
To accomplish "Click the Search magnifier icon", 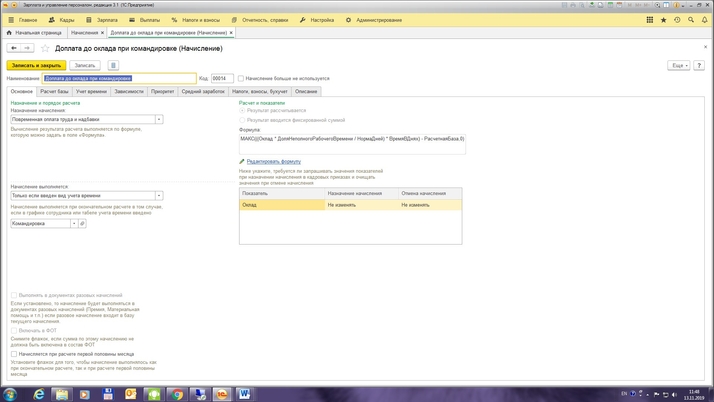I will 691,20.
